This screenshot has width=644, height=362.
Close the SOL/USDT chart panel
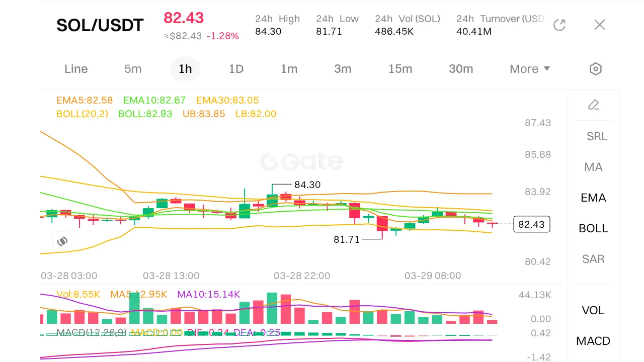click(599, 25)
